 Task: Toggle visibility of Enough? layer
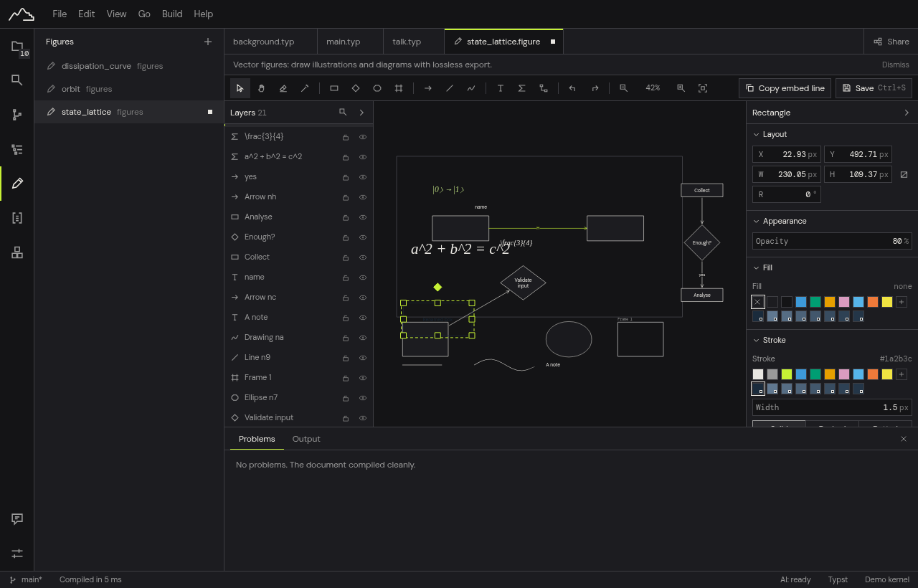(x=363, y=237)
